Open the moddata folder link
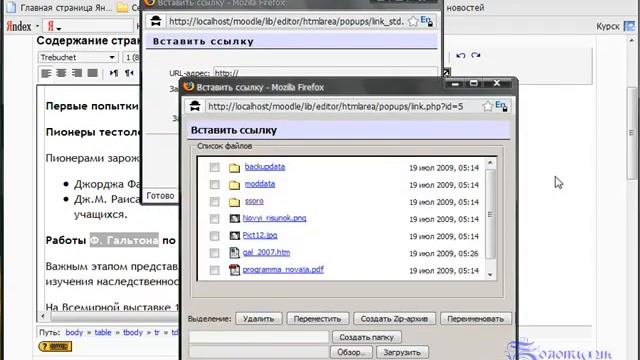 (260, 184)
